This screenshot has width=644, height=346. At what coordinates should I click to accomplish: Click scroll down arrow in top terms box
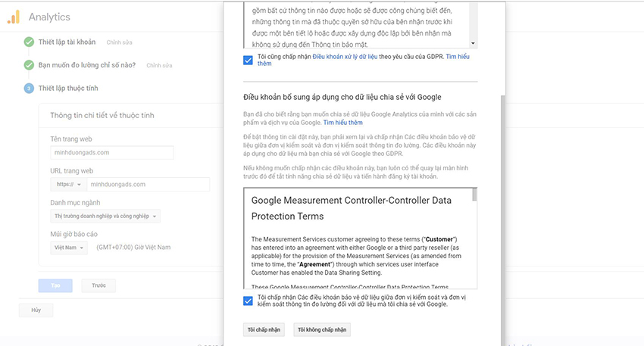tap(473, 43)
